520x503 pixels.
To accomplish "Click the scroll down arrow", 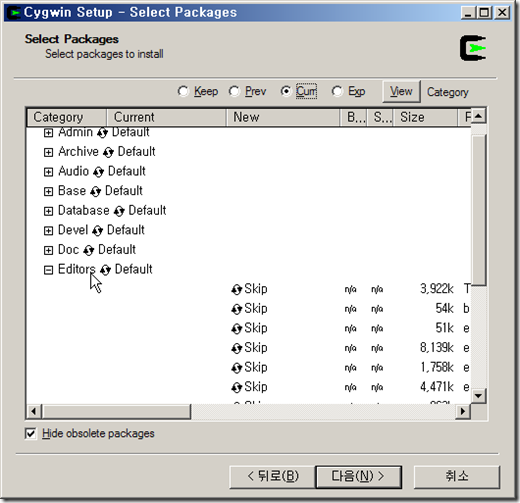I will (479, 396).
